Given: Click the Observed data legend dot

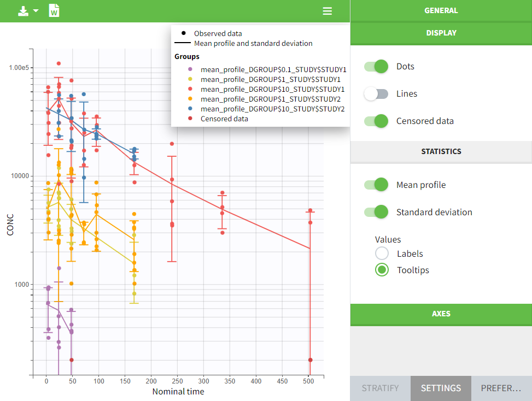Looking at the screenshot, I should point(183,34).
